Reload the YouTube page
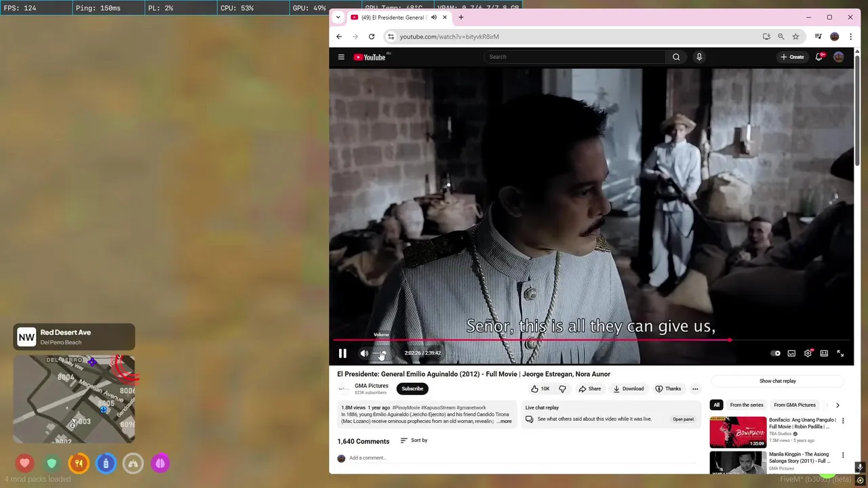 [x=372, y=37]
